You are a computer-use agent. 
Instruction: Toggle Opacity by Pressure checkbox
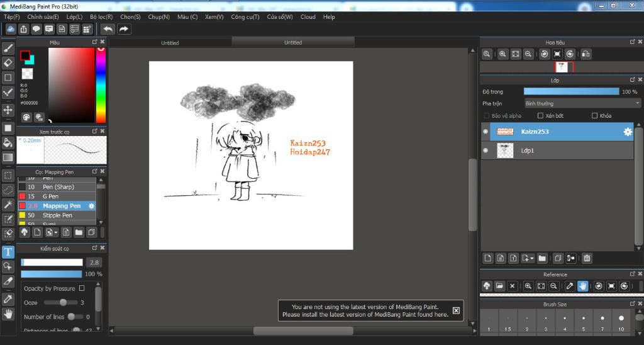[82, 288]
